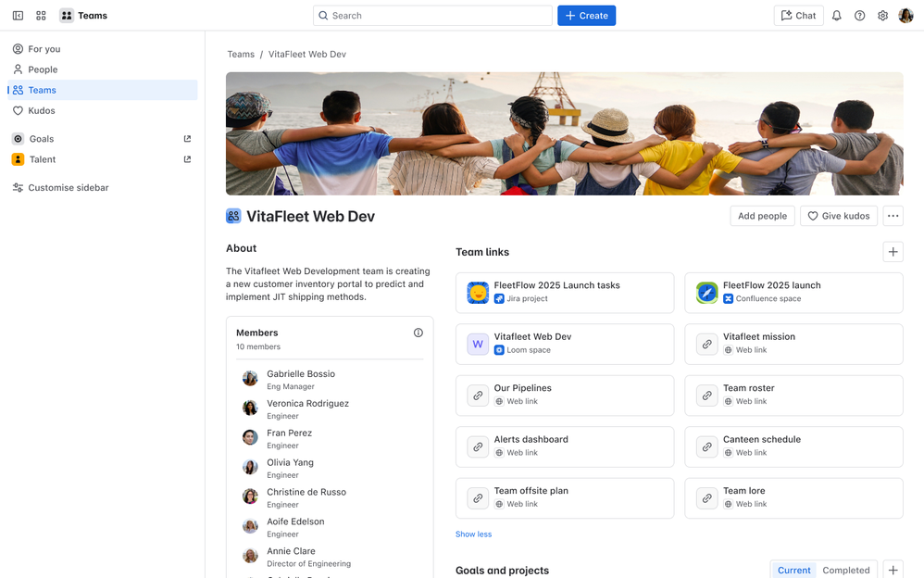Click the Vitafleet Web Dev W icon
Screen dimensions: 924x578
coord(478,344)
